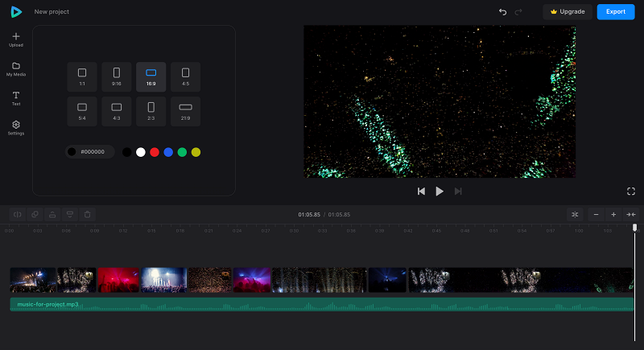Pick the red color swatch
The image size is (644, 350).
pyautogui.click(x=155, y=152)
